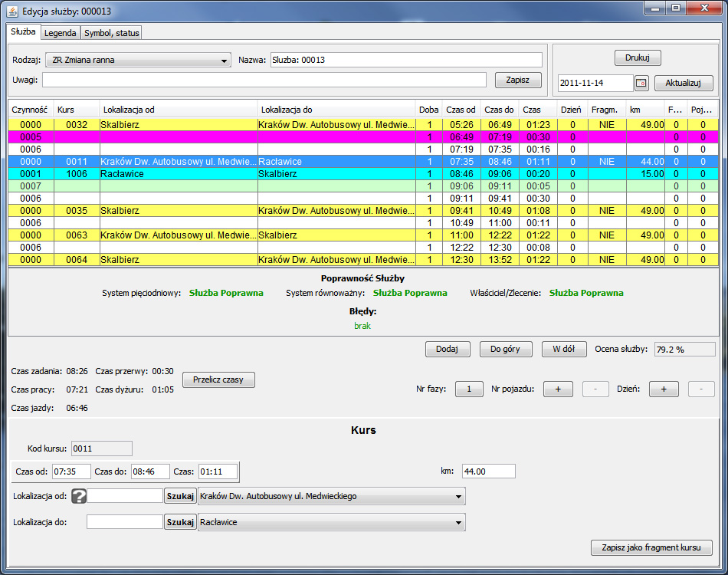This screenshot has width=728, height=575.
Task: Increase Nr pojazdu with plus button
Action: tap(558, 389)
